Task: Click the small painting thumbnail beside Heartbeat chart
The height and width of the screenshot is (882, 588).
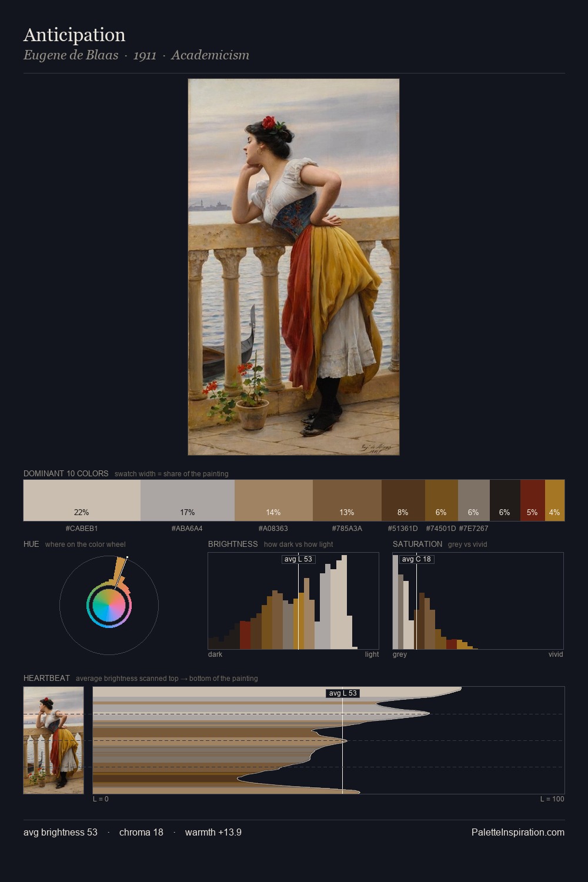Action: (x=54, y=740)
